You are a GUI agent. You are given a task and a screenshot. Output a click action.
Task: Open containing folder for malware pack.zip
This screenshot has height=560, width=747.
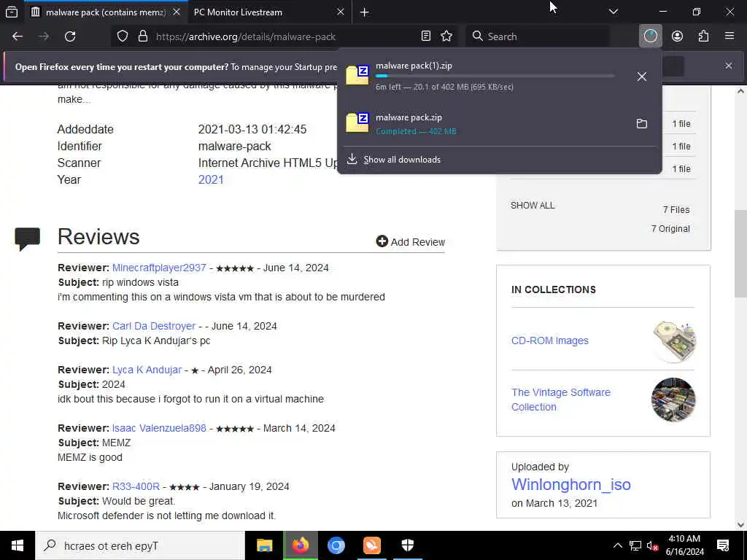(642, 123)
